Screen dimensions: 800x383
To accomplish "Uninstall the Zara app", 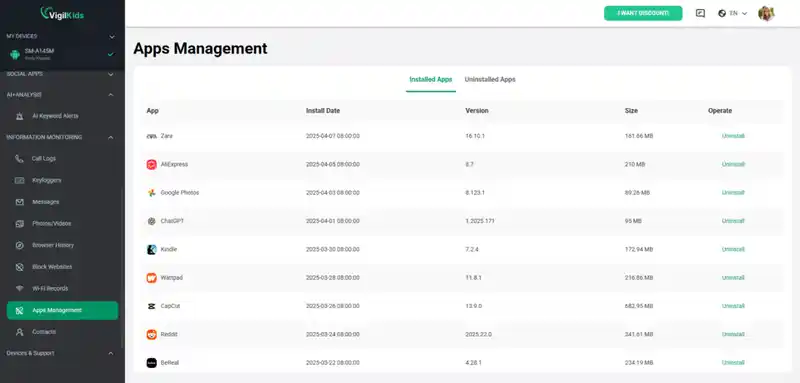I will 733,136.
